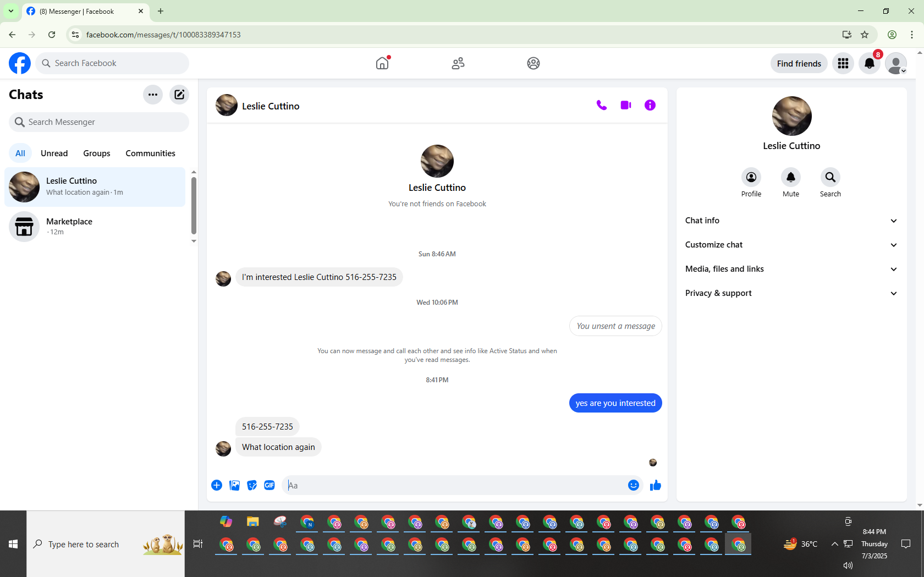Send a thumbs-up like
The image size is (924, 577).
click(656, 485)
